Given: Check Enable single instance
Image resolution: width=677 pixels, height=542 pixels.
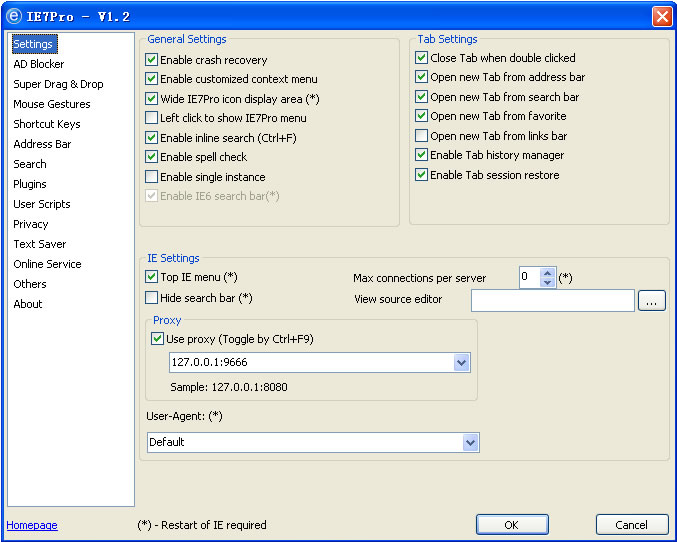Looking at the screenshot, I should [151, 177].
